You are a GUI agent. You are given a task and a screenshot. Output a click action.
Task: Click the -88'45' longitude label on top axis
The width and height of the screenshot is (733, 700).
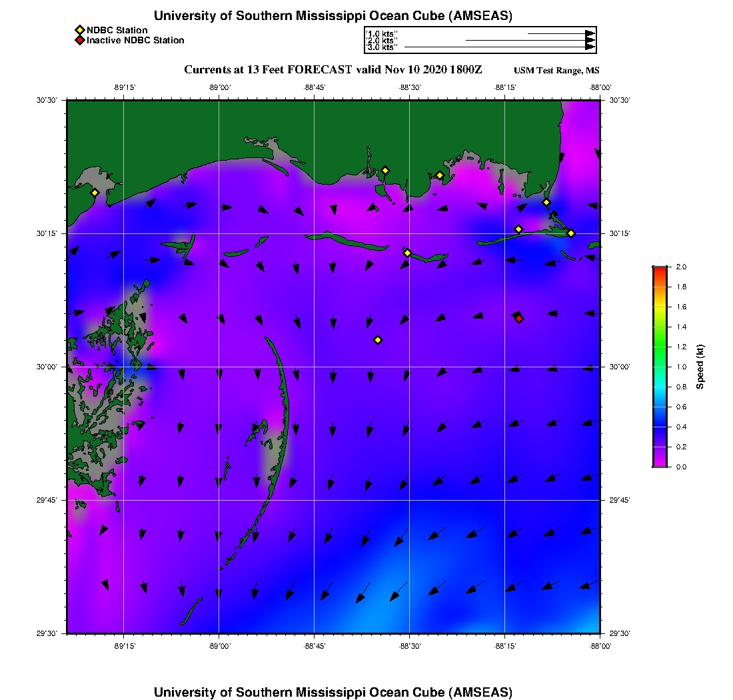pyautogui.click(x=314, y=87)
